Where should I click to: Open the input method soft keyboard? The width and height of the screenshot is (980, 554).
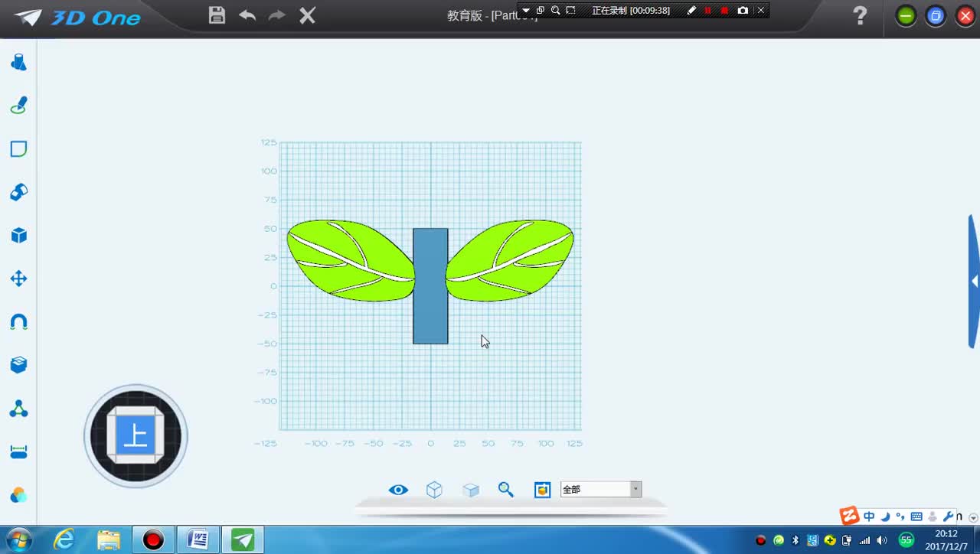pyautogui.click(x=916, y=517)
